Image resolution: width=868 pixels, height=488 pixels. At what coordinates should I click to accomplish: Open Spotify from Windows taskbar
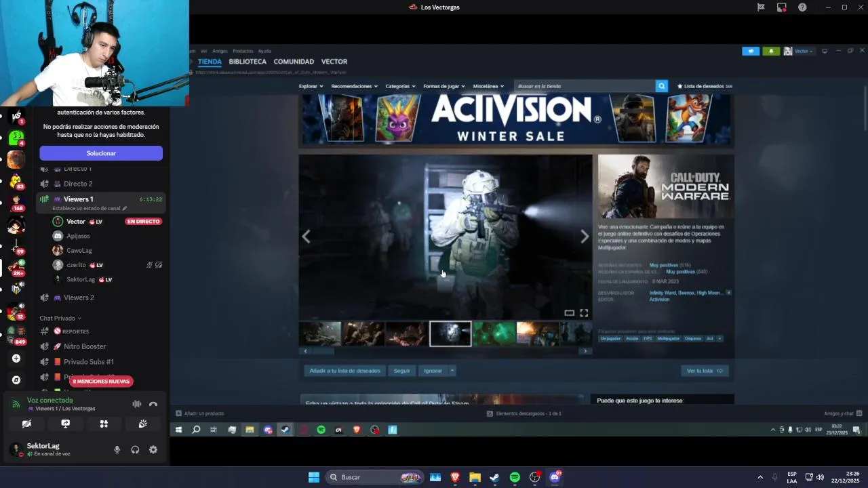pos(515,477)
